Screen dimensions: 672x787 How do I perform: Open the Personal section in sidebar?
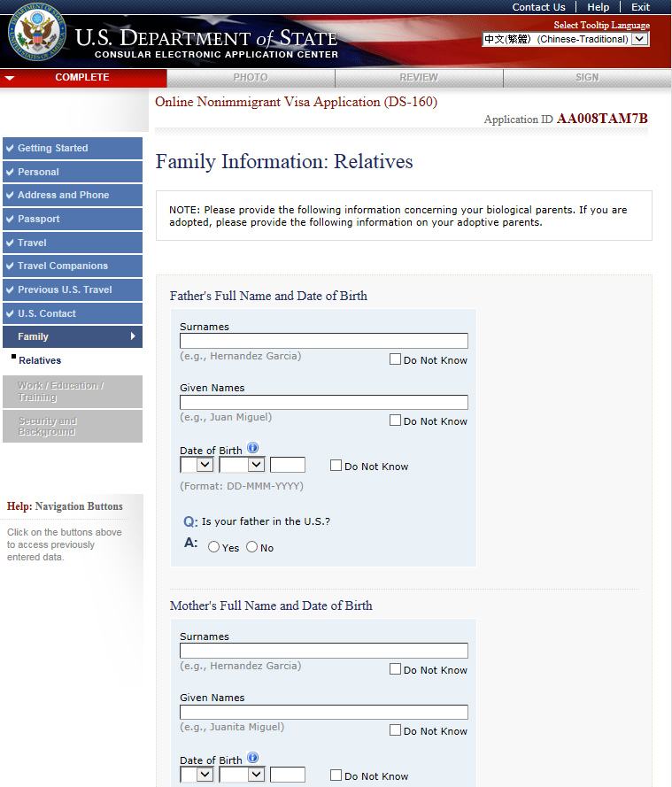point(73,172)
